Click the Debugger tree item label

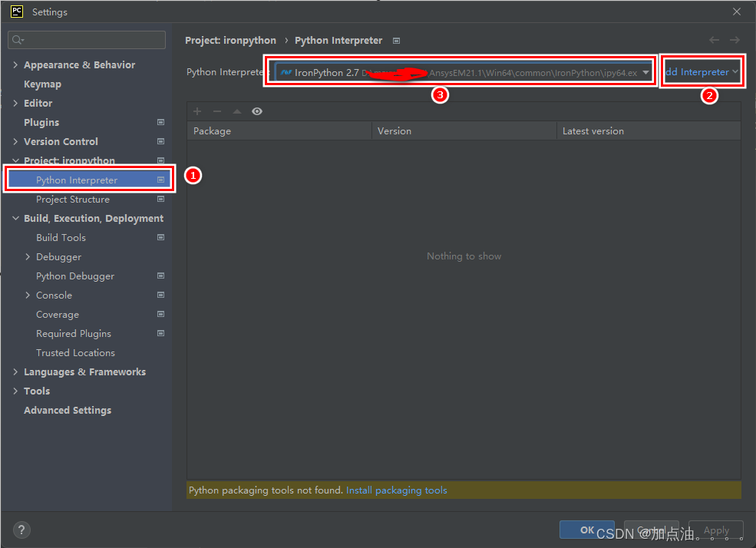(59, 257)
